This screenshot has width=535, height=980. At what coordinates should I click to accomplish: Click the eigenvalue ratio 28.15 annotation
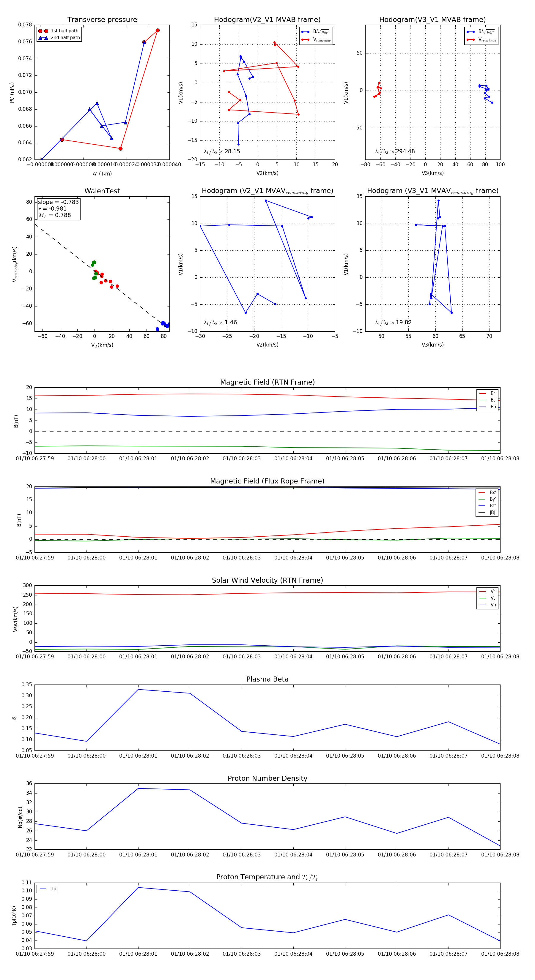[x=222, y=151]
